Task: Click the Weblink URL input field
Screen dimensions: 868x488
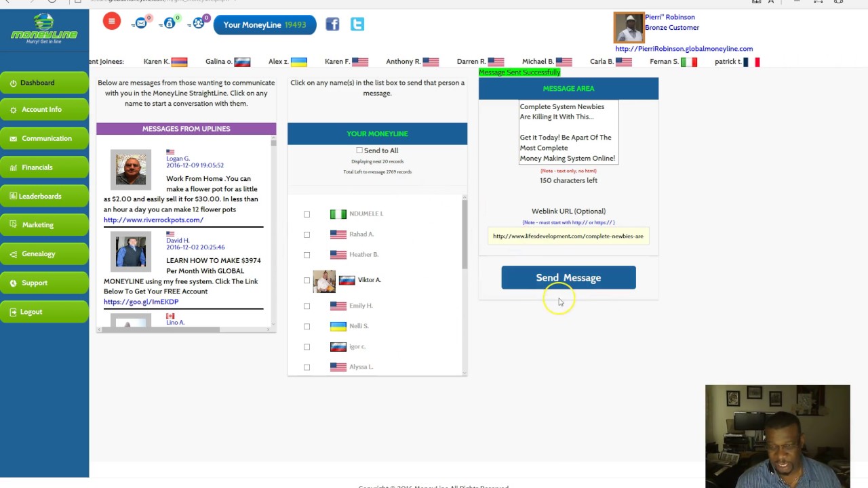Action: [x=568, y=236]
